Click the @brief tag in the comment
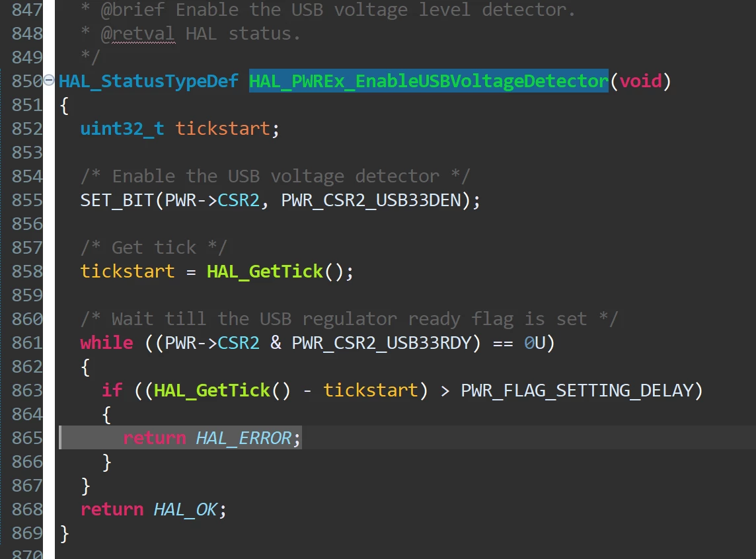This screenshot has width=756, height=559. pos(133,10)
